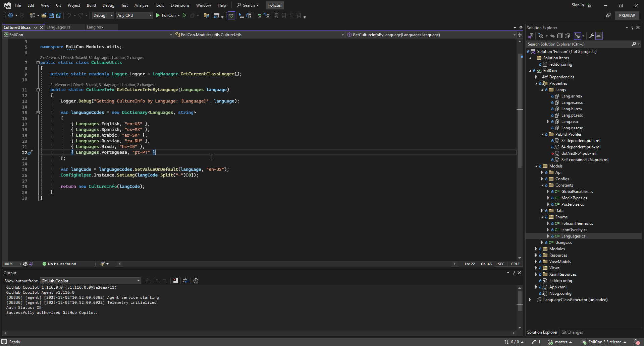Toggle Word Wrap in Output panel
The width and height of the screenshot is (644, 346).
click(186, 281)
